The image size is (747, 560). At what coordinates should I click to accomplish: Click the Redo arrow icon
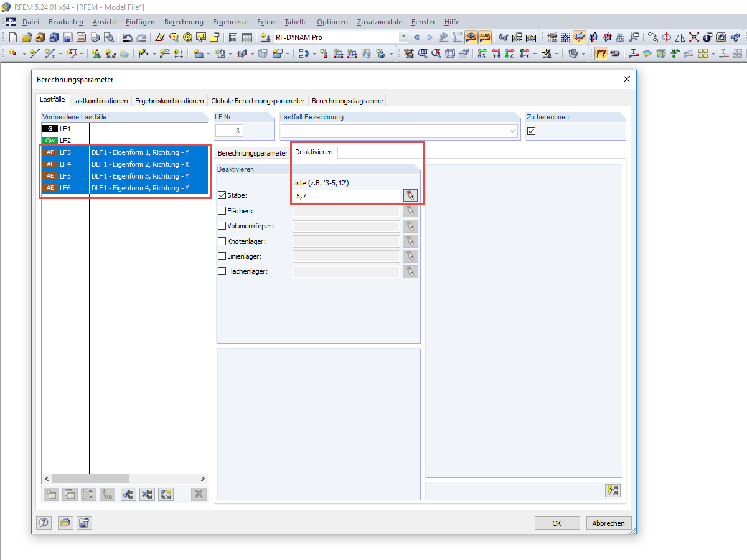pyautogui.click(x=141, y=37)
